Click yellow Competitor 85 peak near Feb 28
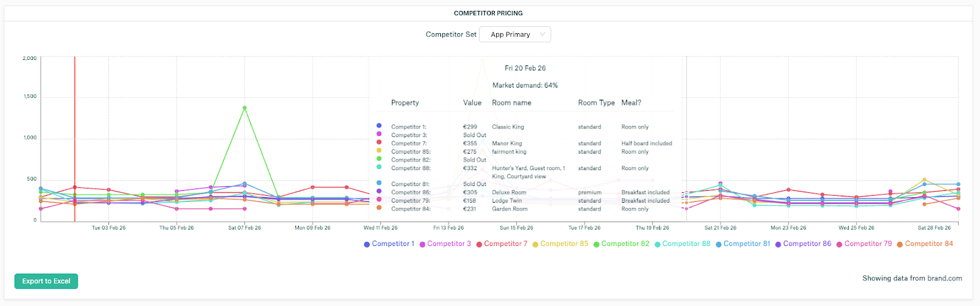This screenshot has height=306, width=980. pos(924,180)
